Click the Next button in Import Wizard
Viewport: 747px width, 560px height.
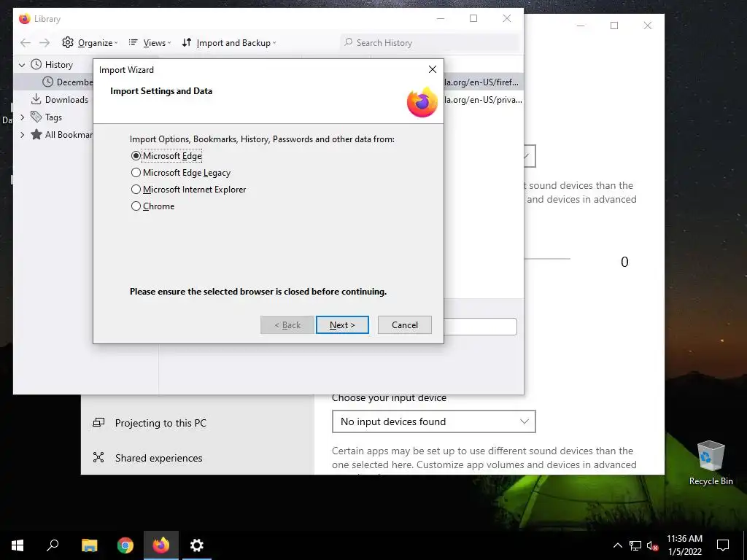point(342,324)
